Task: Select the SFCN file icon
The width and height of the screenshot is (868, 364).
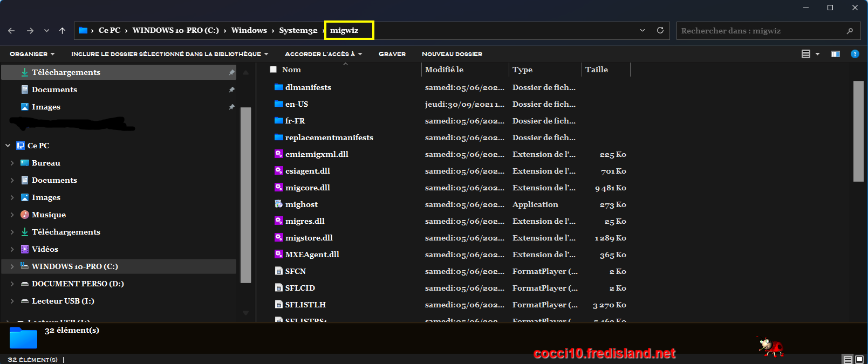Action: click(x=279, y=271)
